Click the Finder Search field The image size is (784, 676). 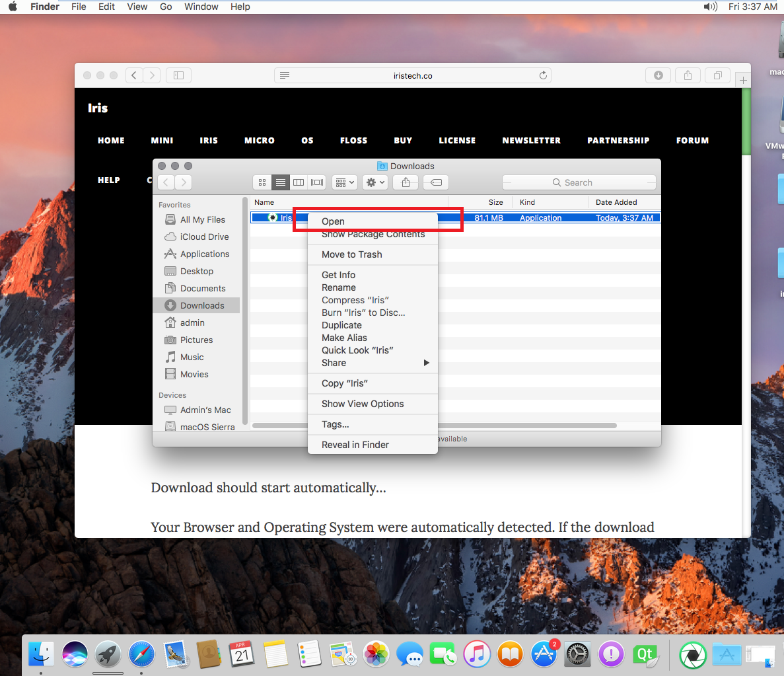pos(579,182)
